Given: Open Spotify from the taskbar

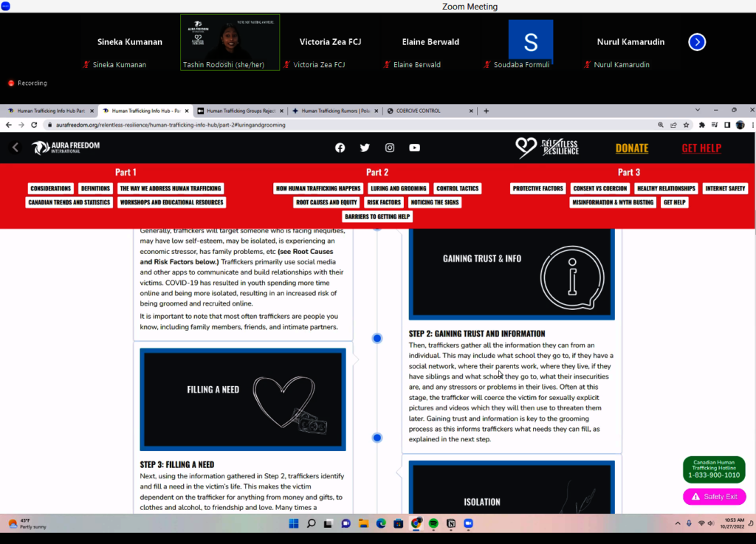Looking at the screenshot, I should point(433,523).
